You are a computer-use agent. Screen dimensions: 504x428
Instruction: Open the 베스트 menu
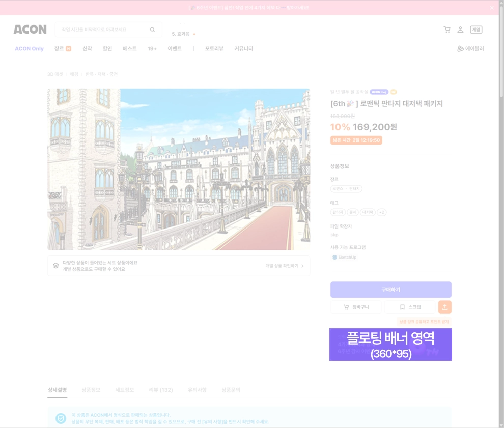(x=129, y=48)
